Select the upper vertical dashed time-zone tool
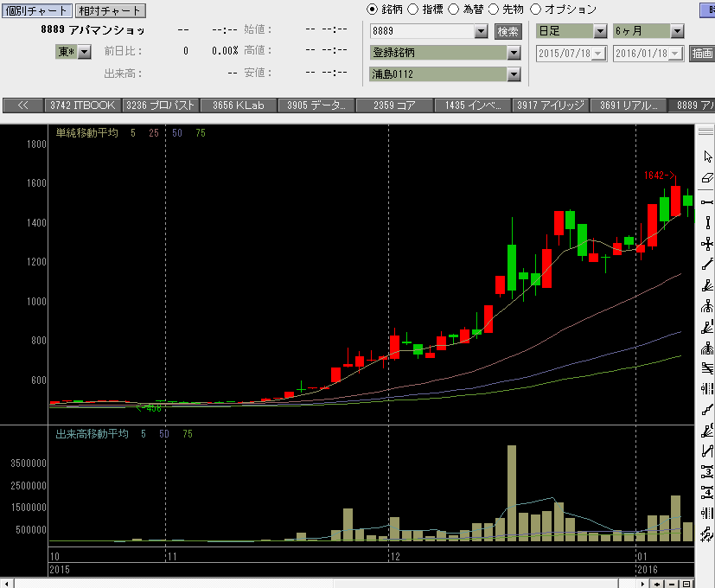 point(707,388)
